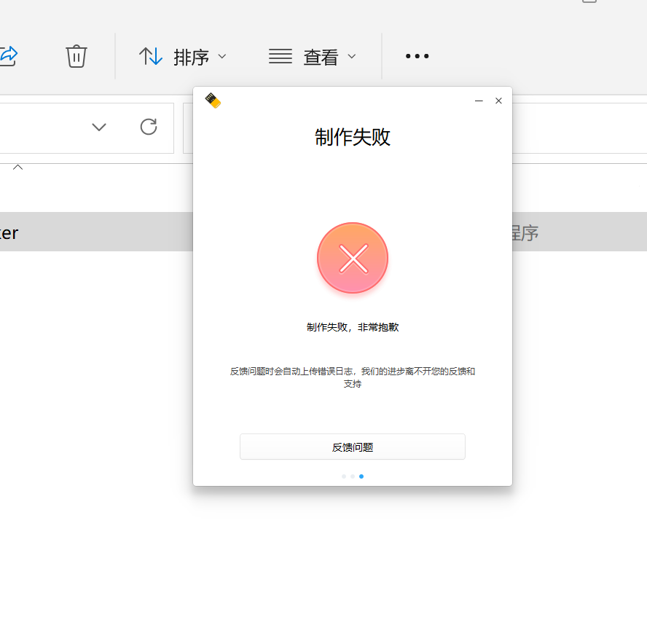Image resolution: width=647 pixels, height=644 pixels.
Task: Expand the address bar history chevron
Action: [99, 127]
